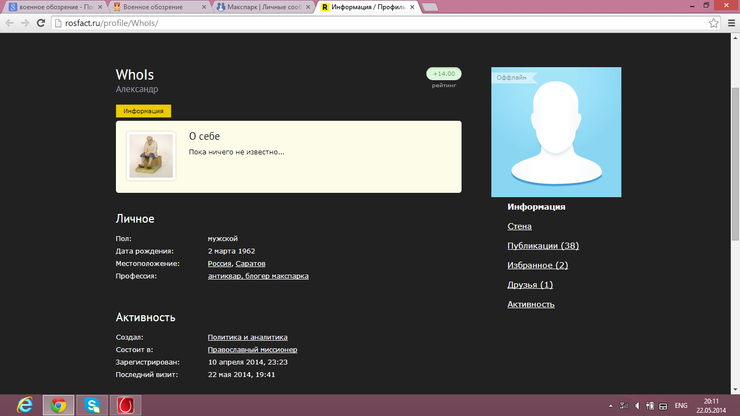Click the last visit '22 мая 2014, 19:41'
This screenshot has height=416, width=740.
[241, 374]
